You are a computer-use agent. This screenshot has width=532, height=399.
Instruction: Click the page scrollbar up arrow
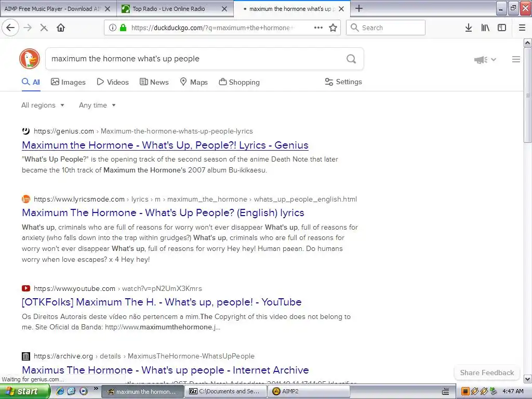coord(527,43)
